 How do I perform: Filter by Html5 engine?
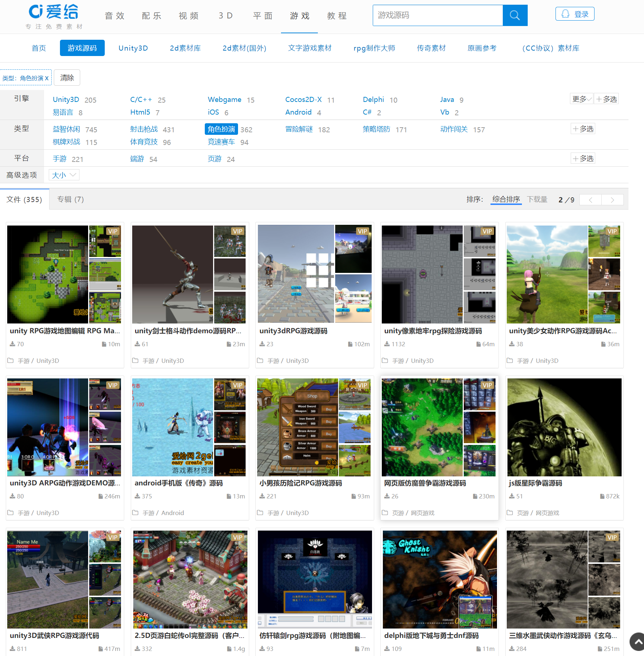point(140,112)
